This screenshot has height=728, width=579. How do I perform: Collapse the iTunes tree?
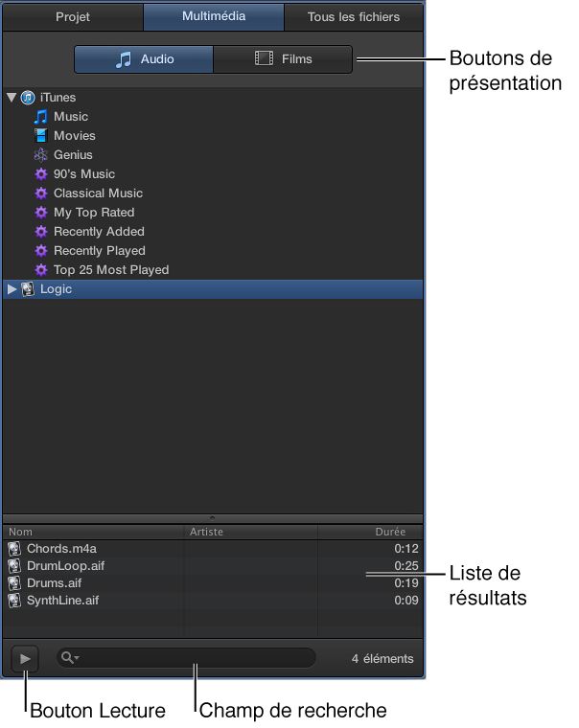(x=12, y=98)
